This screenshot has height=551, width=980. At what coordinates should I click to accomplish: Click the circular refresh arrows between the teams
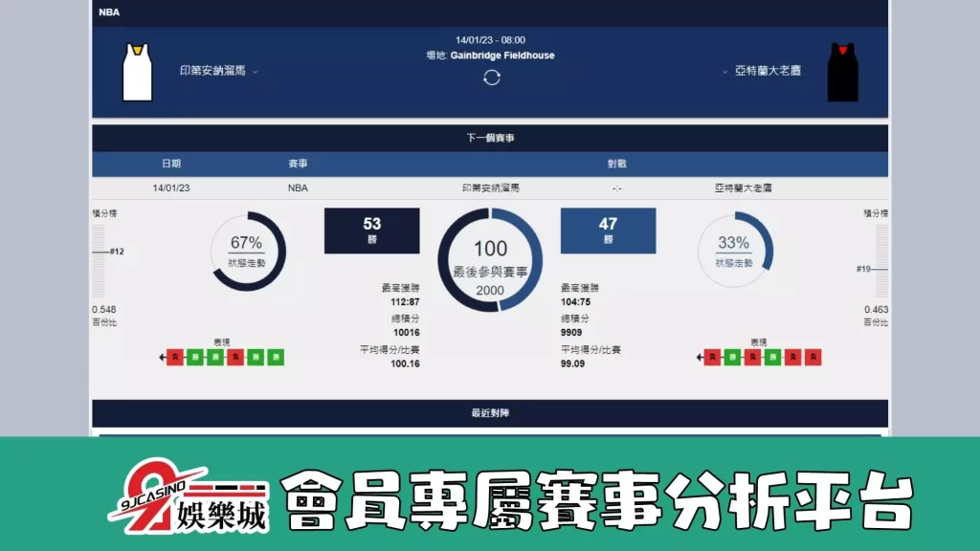click(491, 78)
